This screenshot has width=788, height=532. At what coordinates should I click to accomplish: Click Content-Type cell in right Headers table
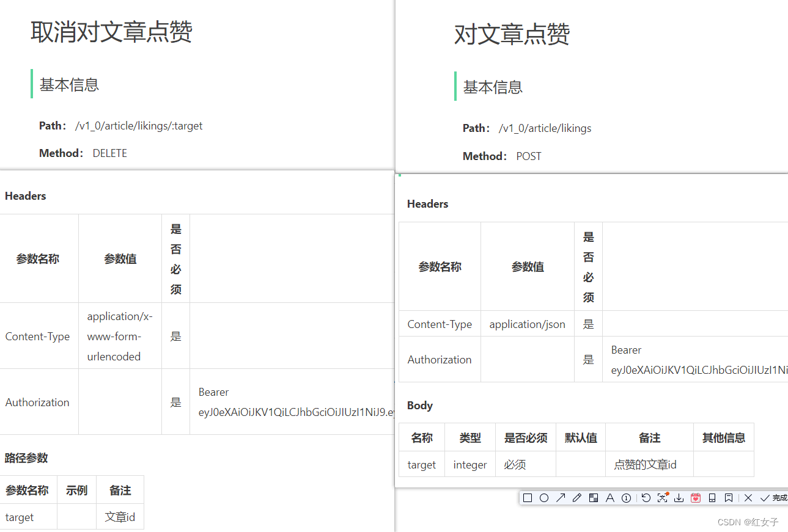point(440,324)
